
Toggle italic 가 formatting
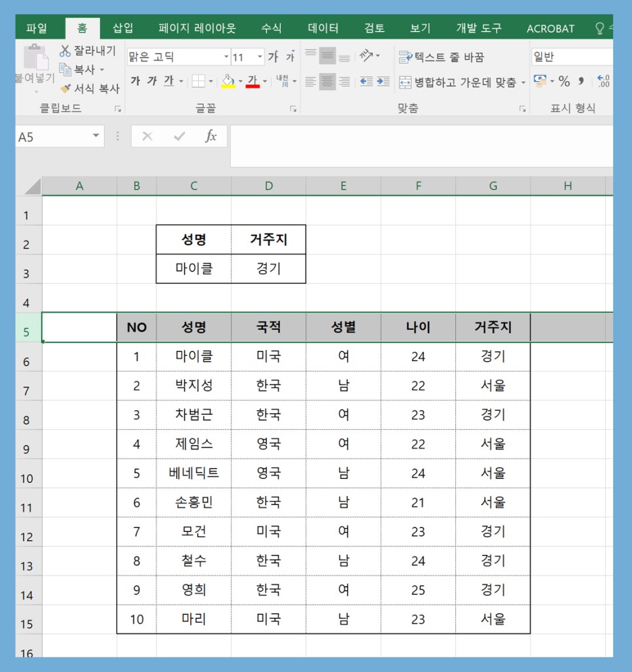pos(152,80)
